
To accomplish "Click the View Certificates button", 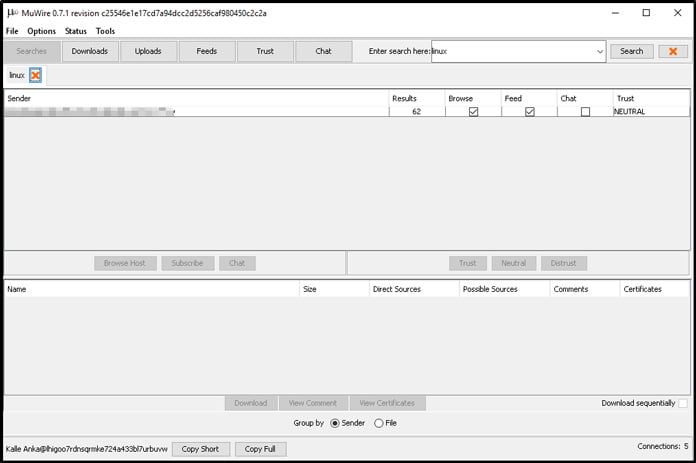I will [387, 403].
